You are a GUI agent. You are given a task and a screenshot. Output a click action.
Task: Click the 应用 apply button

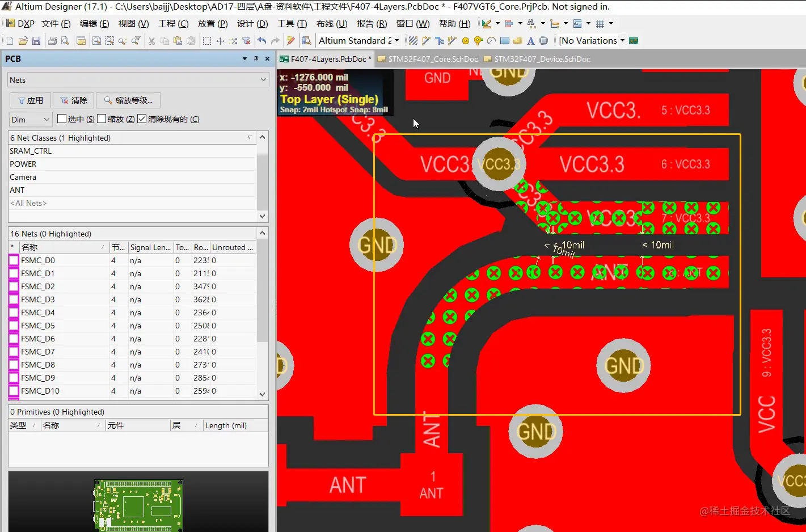(x=31, y=100)
